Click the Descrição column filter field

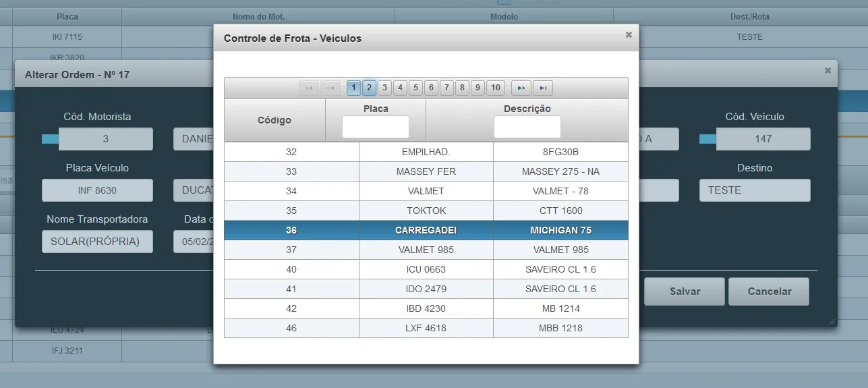527,127
